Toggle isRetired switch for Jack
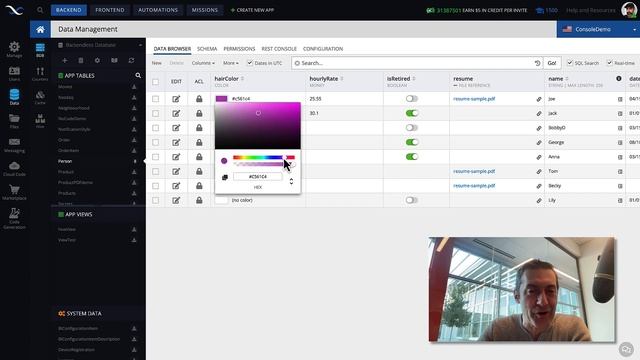 pos(412,113)
